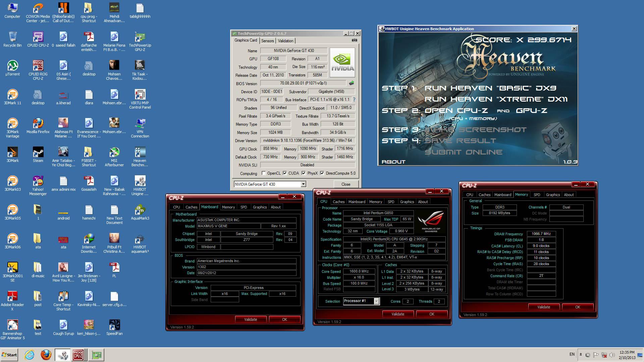Image resolution: width=644 pixels, height=362 pixels.
Task: Open HWBOT Unigine desktop shortcut
Action: [x=140, y=185]
